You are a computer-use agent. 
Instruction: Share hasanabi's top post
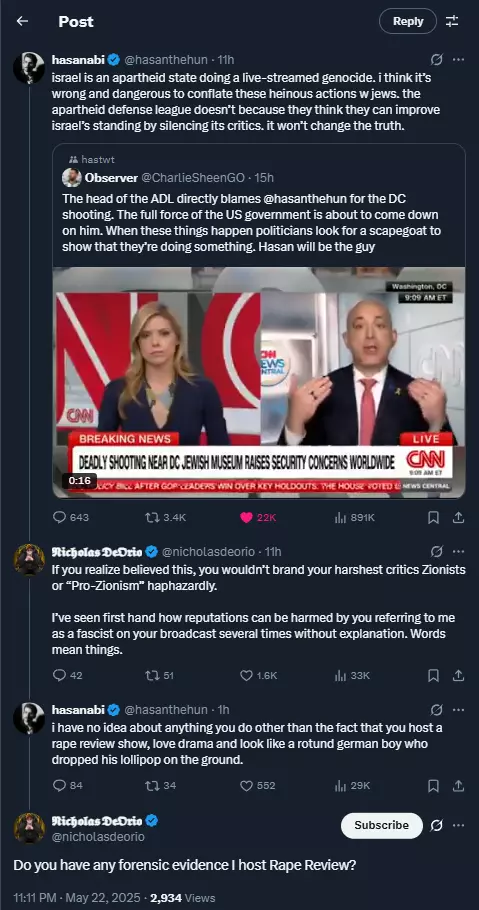pyautogui.click(x=458, y=518)
